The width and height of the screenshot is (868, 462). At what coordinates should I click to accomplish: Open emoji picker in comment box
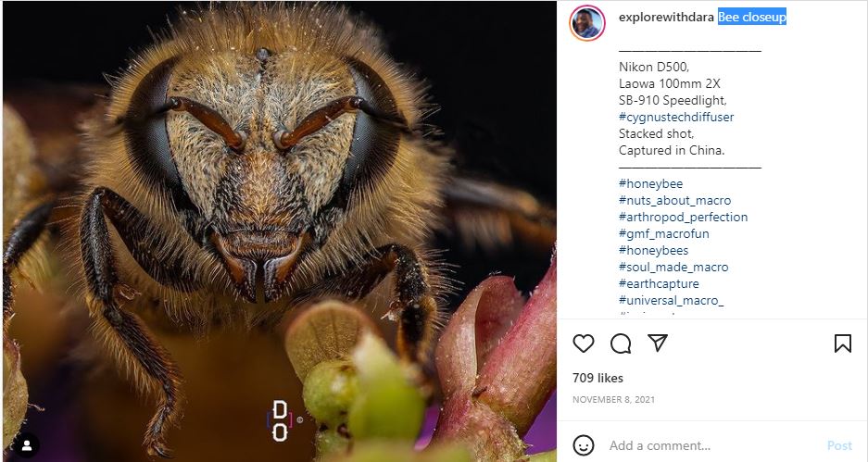point(584,445)
